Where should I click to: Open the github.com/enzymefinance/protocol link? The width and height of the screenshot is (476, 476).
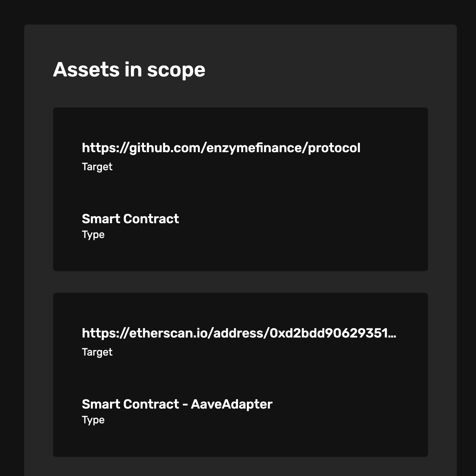[x=221, y=148]
